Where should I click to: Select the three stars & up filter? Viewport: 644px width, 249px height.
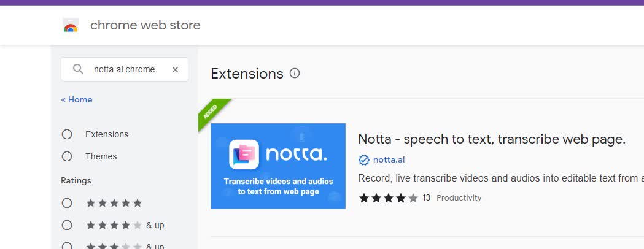(67, 246)
